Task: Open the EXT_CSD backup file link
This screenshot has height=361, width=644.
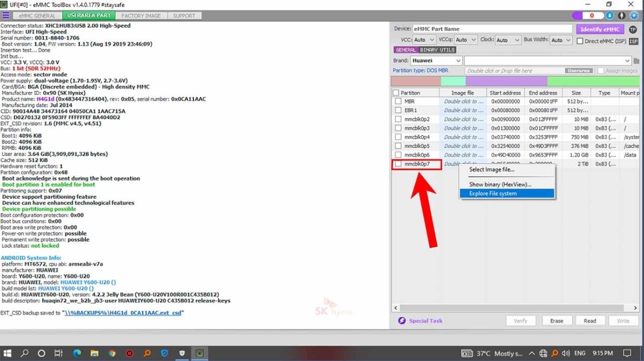Action: coord(122,313)
